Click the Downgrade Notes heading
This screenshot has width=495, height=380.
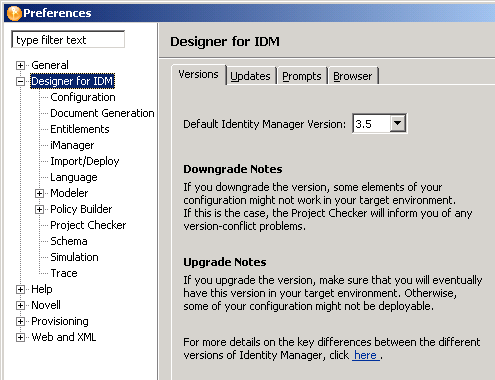[x=233, y=169]
